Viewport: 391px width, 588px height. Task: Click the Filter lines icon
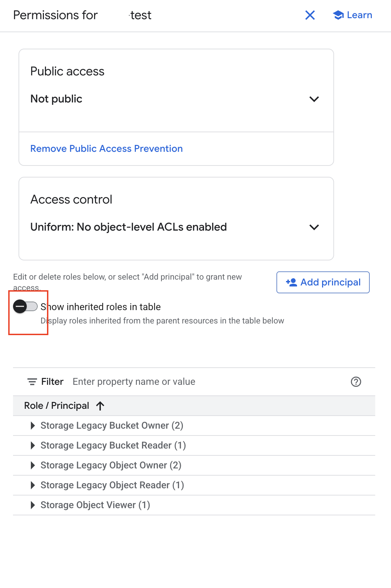coord(32,382)
